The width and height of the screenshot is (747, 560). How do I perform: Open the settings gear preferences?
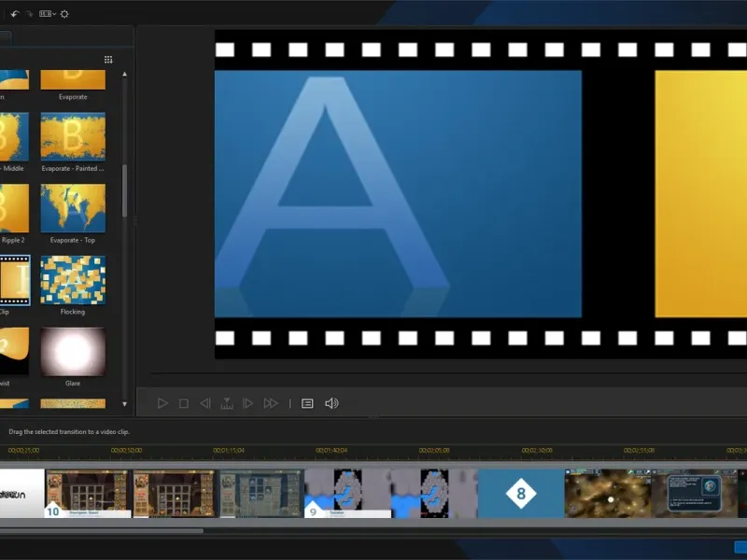[64, 14]
